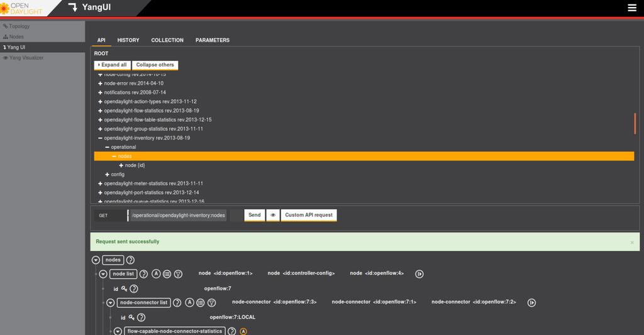The height and width of the screenshot is (335, 644).
Task: Click the openflow:7:LOCAL id value field
Action: (233, 317)
